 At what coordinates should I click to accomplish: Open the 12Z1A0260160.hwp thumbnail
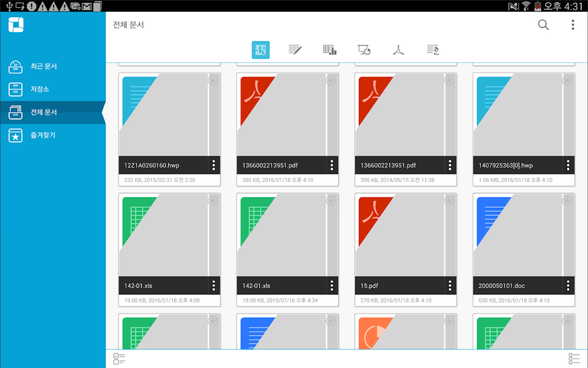(x=169, y=115)
